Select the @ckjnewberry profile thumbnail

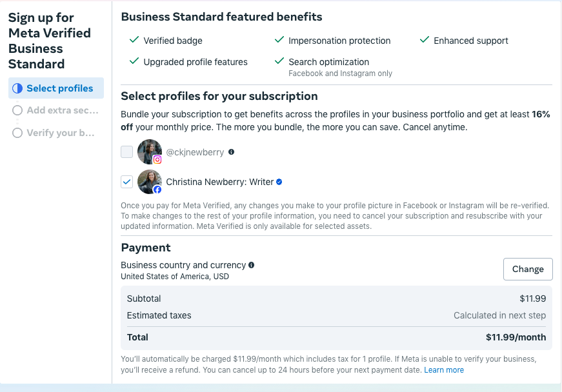tap(150, 152)
